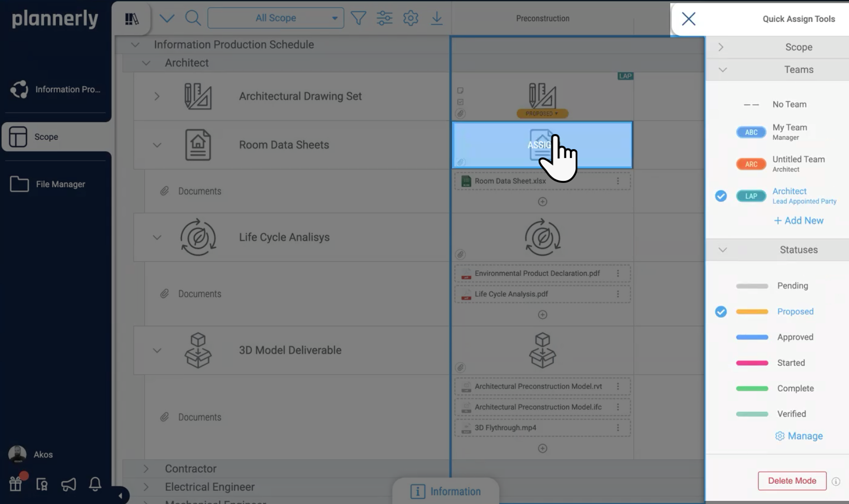Click Manage statuses link
The image size is (849, 504).
pos(799,436)
